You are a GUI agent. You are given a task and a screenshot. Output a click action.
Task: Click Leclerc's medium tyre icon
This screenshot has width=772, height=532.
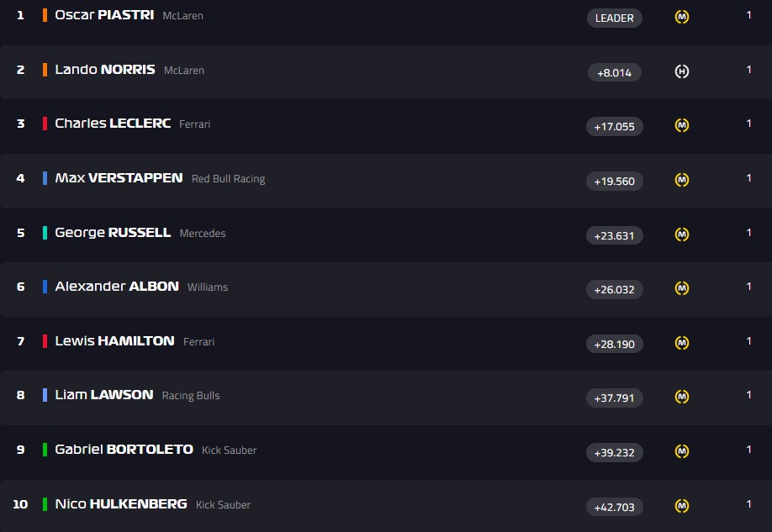point(682,125)
